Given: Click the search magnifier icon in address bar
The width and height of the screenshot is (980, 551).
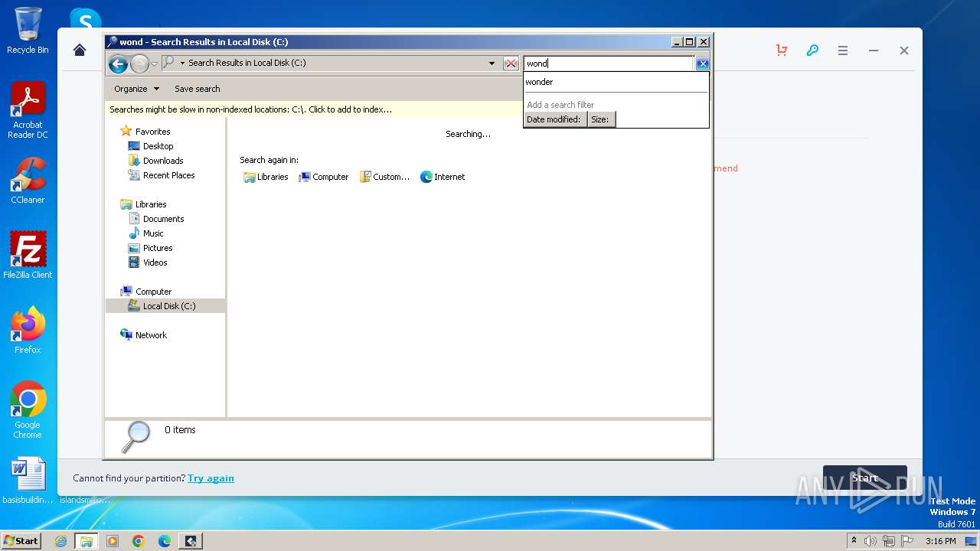Looking at the screenshot, I should click(168, 63).
